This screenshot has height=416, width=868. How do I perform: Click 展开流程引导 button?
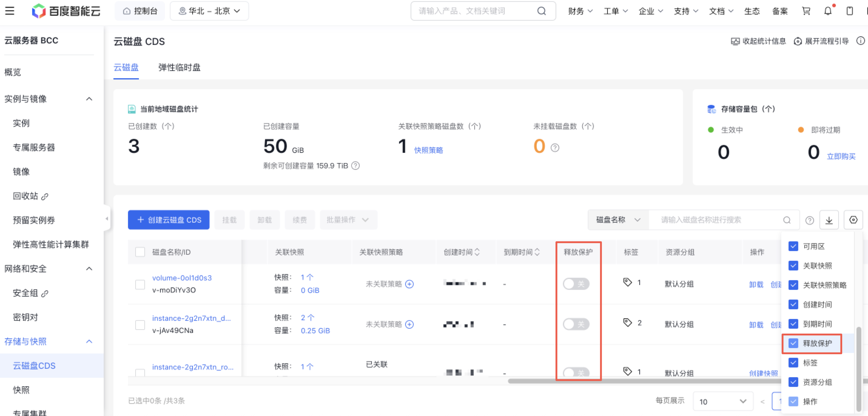pyautogui.click(x=821, y=41)
